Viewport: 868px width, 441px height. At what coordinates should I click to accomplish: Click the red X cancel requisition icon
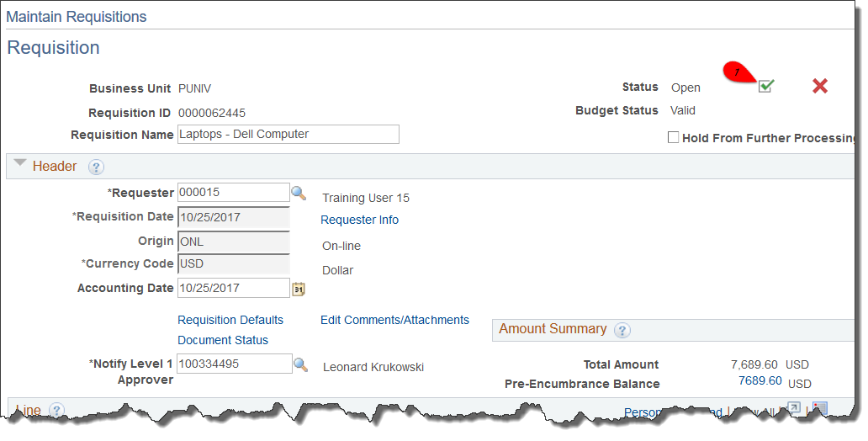pyautogui.click(x=820, y=86)
